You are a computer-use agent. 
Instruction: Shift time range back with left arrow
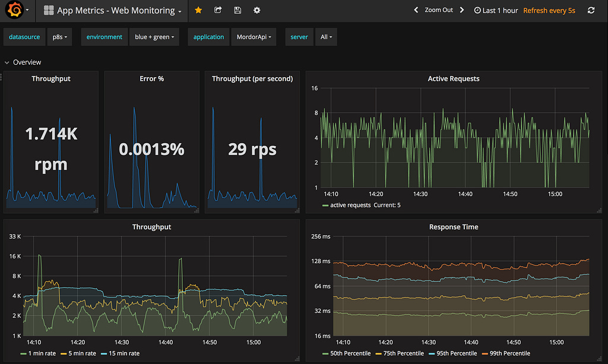416,10
